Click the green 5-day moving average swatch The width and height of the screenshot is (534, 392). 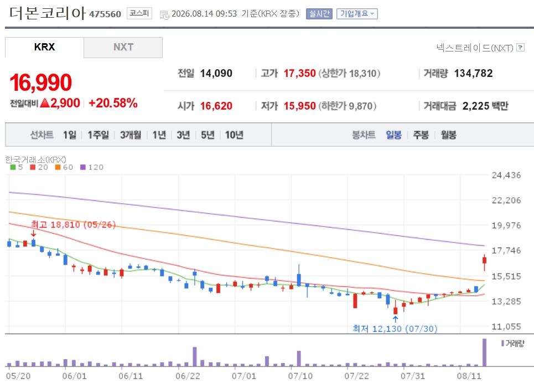[x=13, y=167]
